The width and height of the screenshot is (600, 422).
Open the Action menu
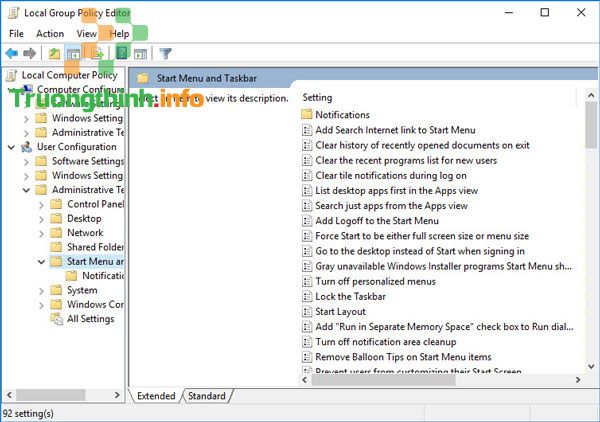[x=50, y=34]
